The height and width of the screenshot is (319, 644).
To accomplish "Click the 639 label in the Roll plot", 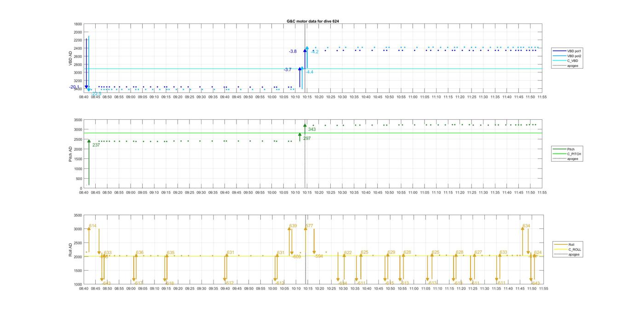I will tap(293, 226).
